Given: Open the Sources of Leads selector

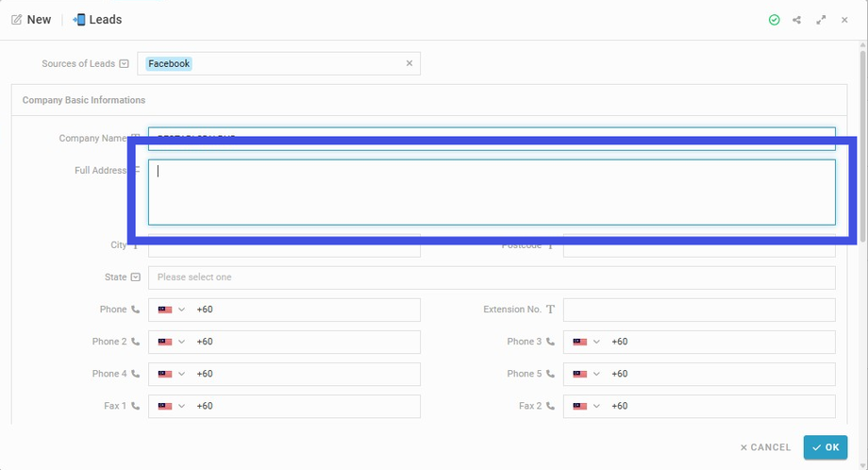Looking at the screenshot, I should click(278, 63).
